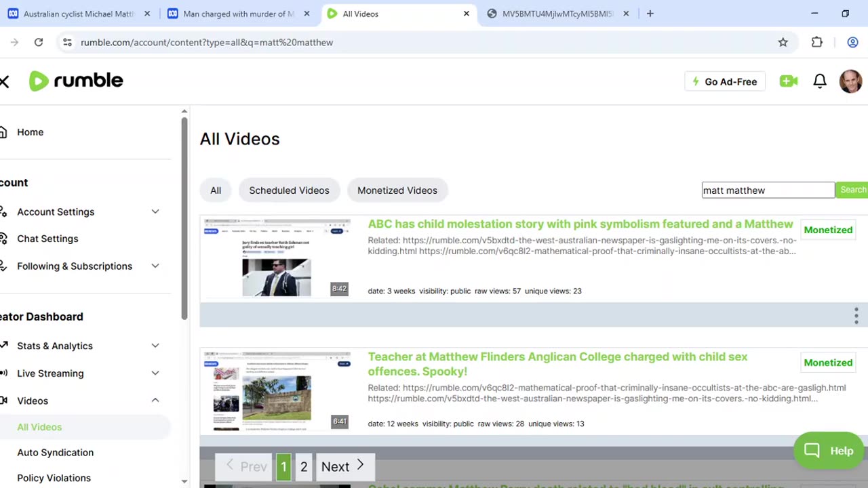This screenshot has height=488, width=868.
Task: Select Scheduled Videos filter
Action: click(289, 190)
